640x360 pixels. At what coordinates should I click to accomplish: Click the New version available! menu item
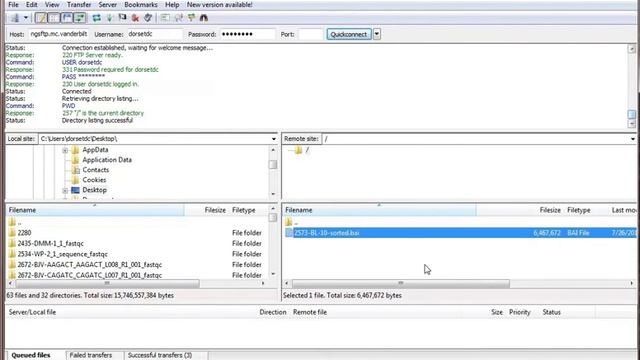click(220, 5)
